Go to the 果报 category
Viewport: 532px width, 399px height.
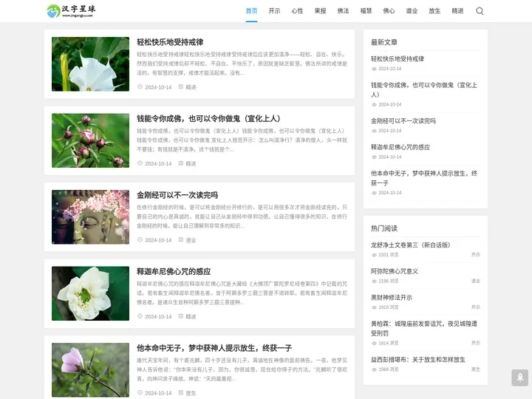point(320,11)
